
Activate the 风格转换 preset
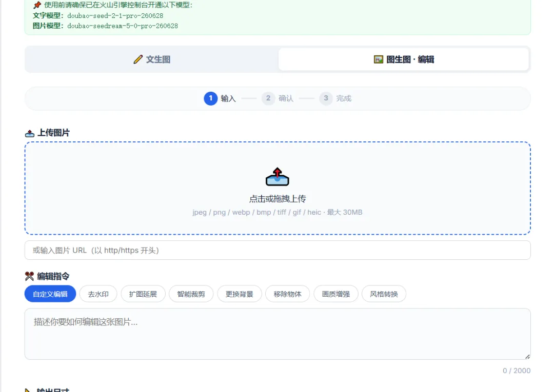coord(384,294)
